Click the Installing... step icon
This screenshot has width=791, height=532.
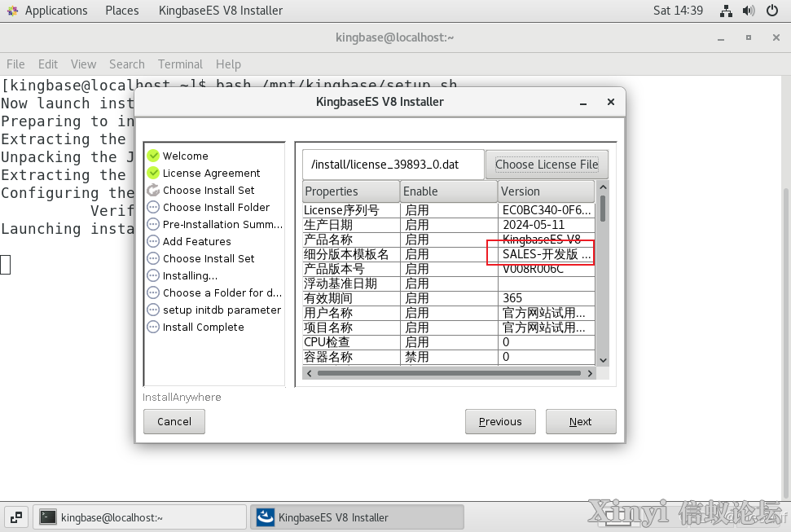[153, 275]
